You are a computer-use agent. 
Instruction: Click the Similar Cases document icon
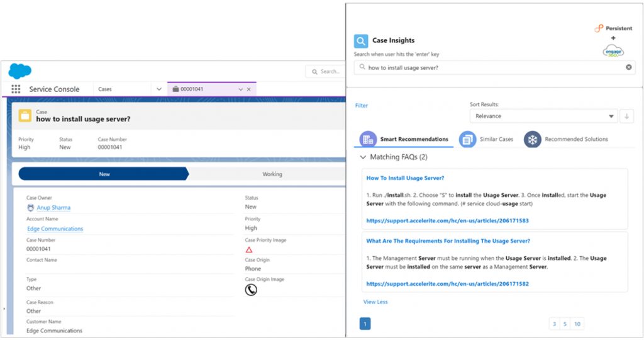[x=467, y=139]
